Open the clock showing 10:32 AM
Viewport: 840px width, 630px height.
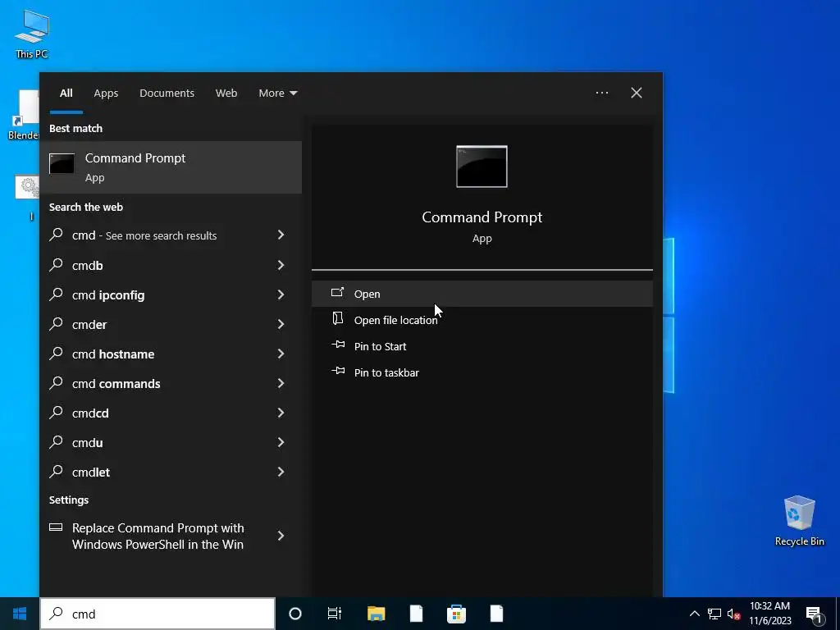(769, 614)
